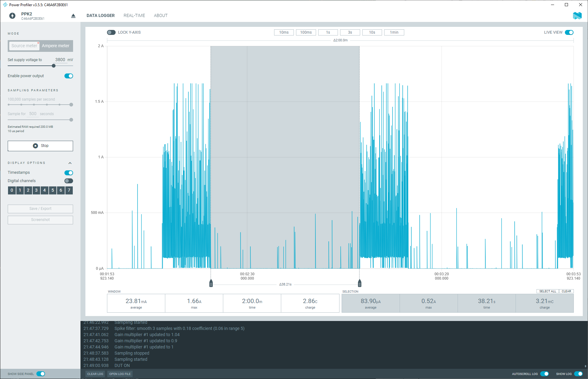
Task: Click the left selection handle marker
Action: 211,283
